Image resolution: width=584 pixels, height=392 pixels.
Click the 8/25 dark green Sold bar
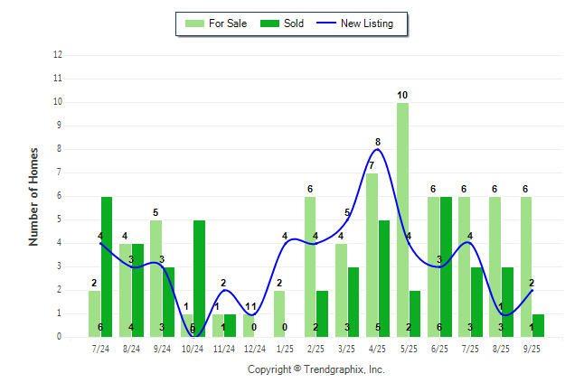[x=507, y=302]
